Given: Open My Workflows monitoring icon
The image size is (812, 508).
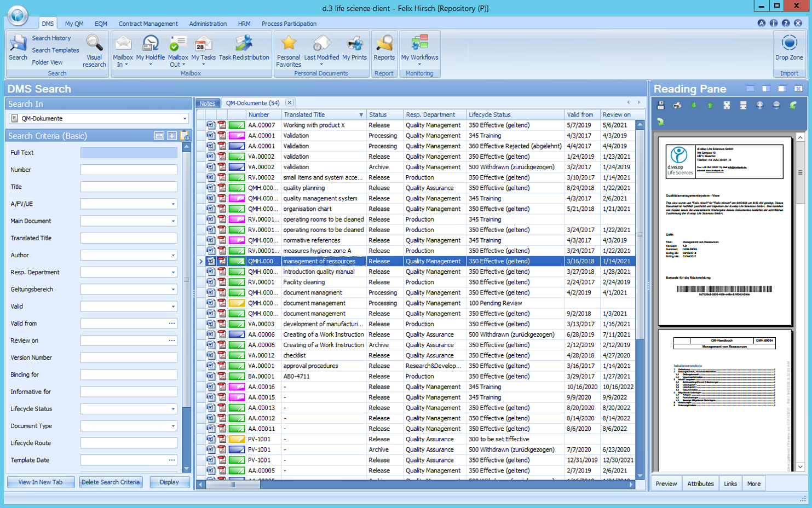Looking at the screenshot, I should [x=419, y=43].
